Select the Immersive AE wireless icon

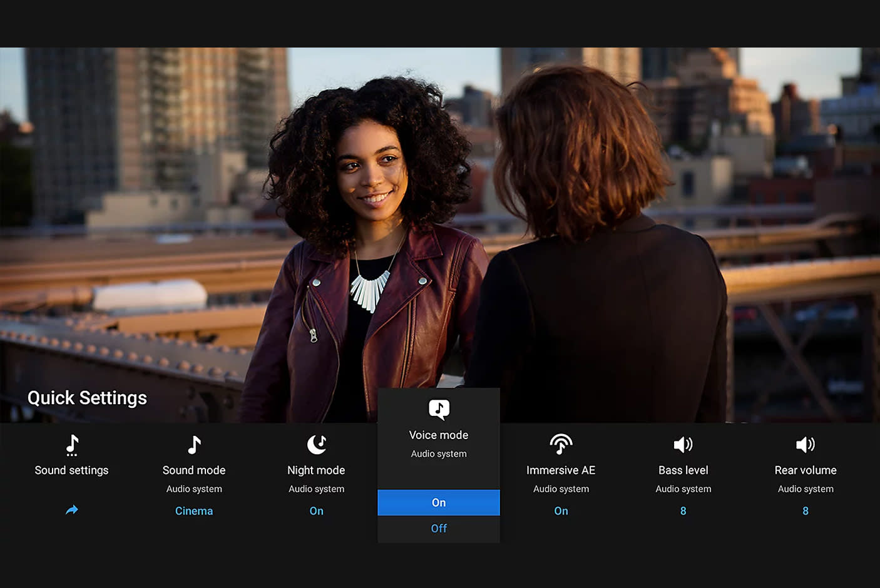point(561,445)
